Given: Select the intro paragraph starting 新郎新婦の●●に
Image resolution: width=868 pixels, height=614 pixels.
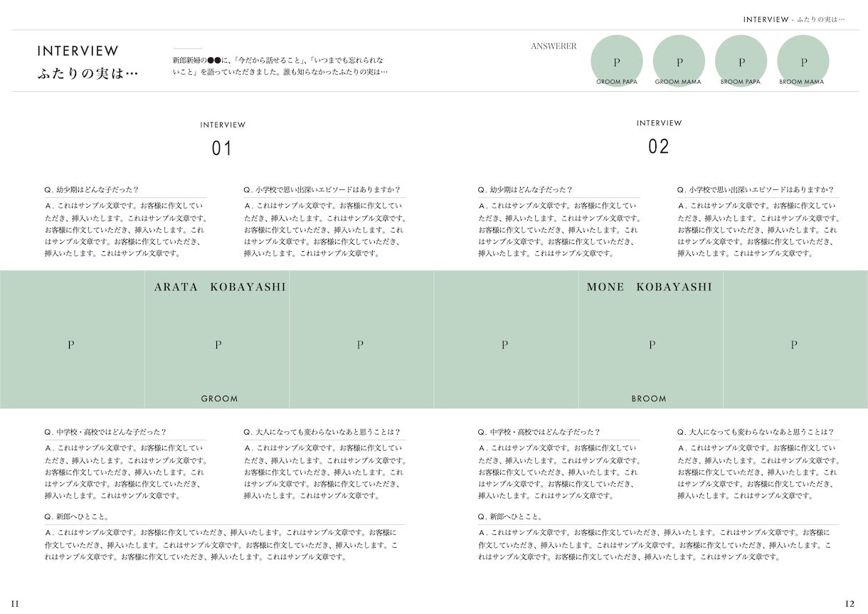Looking at the screenshot, I should coord(280,66).
